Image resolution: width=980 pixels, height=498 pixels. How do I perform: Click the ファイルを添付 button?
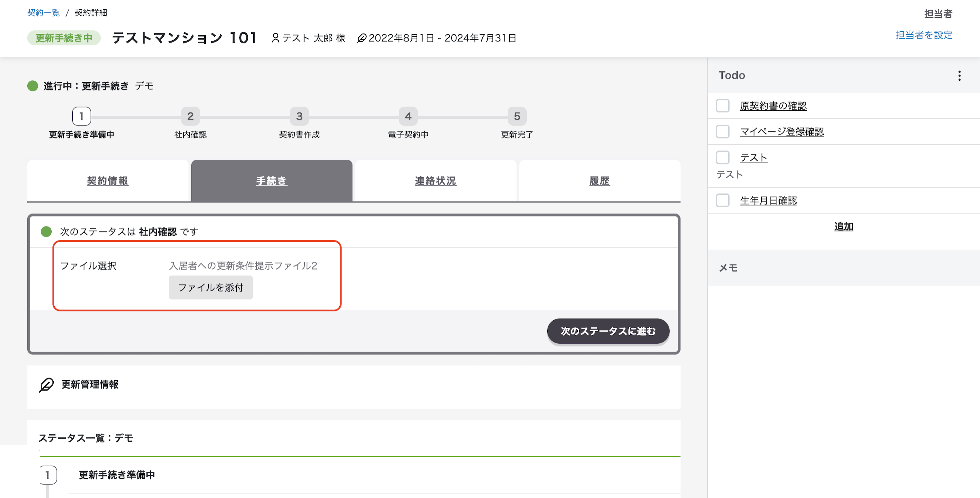(x=211, y=288)
